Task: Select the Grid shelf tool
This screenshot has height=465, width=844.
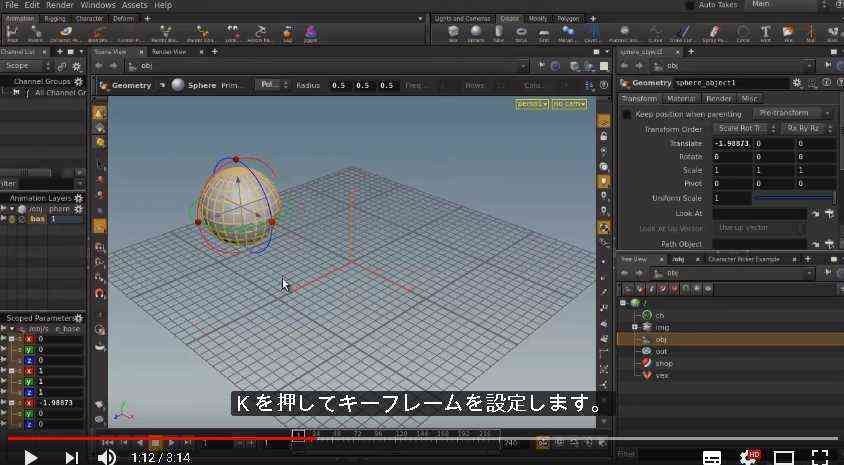Action: coord(544,33)
